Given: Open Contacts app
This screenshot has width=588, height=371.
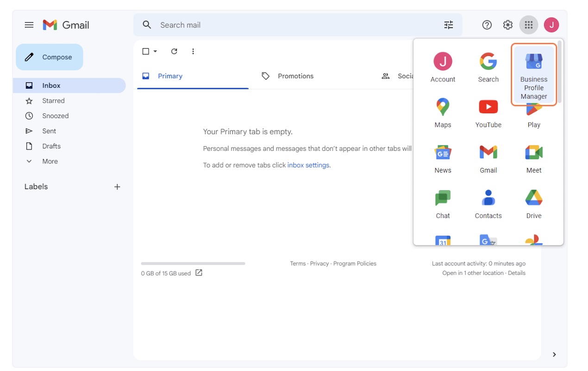Looking at the screenshot, I should (488, 204).
